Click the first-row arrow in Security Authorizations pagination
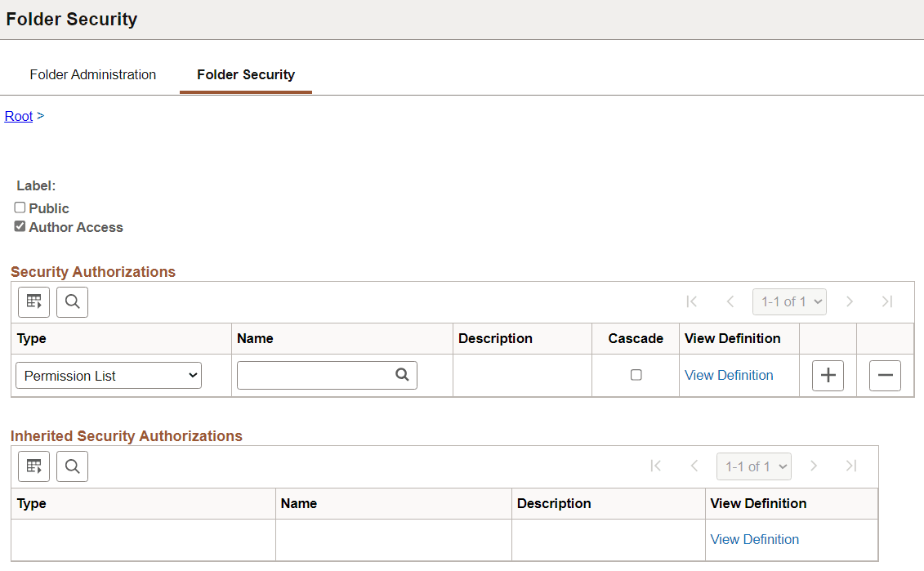The width and height of the screenshot is (924, 571). pyautogui.click(x=692, y=301)
